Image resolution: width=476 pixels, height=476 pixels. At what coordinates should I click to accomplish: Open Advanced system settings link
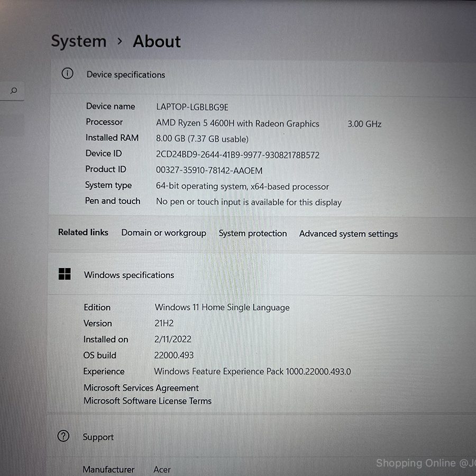coord(349,234)
